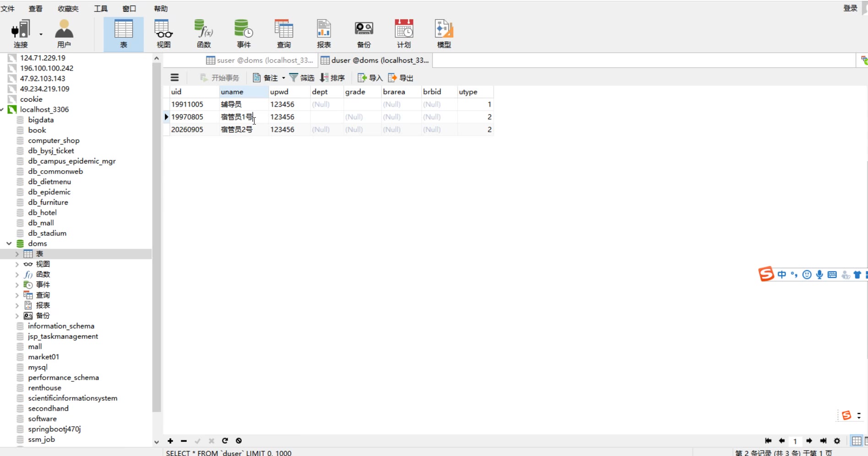Expand the 视图 node under doms
The width and height of the screenshot is (868, 456).
tap(17, 264)
